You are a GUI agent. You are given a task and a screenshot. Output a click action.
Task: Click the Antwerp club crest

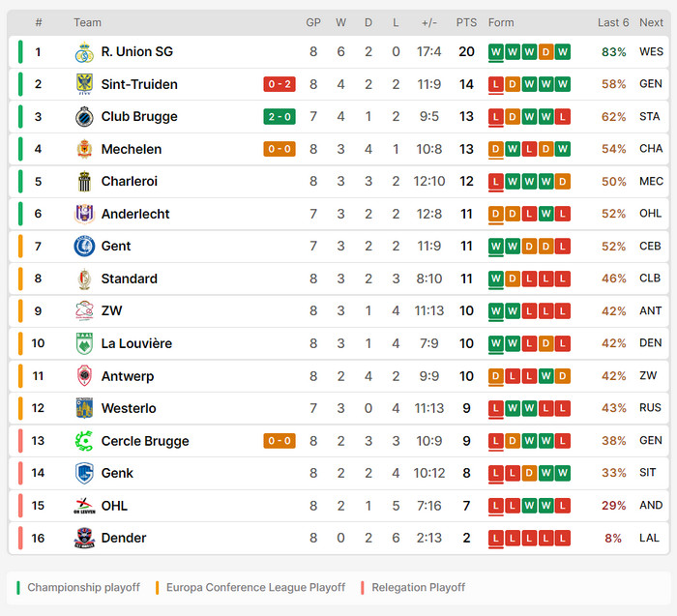(x=84, y=376)
